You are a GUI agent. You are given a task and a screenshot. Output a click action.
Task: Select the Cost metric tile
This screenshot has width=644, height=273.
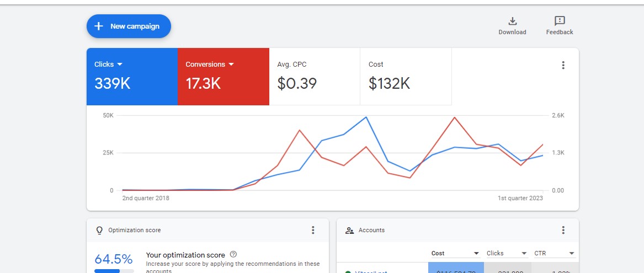[406, 77]
